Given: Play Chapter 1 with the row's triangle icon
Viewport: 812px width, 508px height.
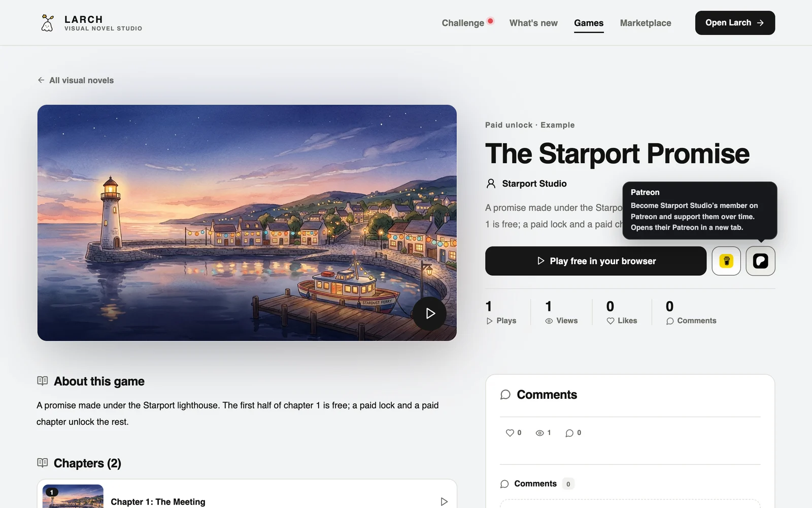Looking at the screenshot, I should [444, 502].
